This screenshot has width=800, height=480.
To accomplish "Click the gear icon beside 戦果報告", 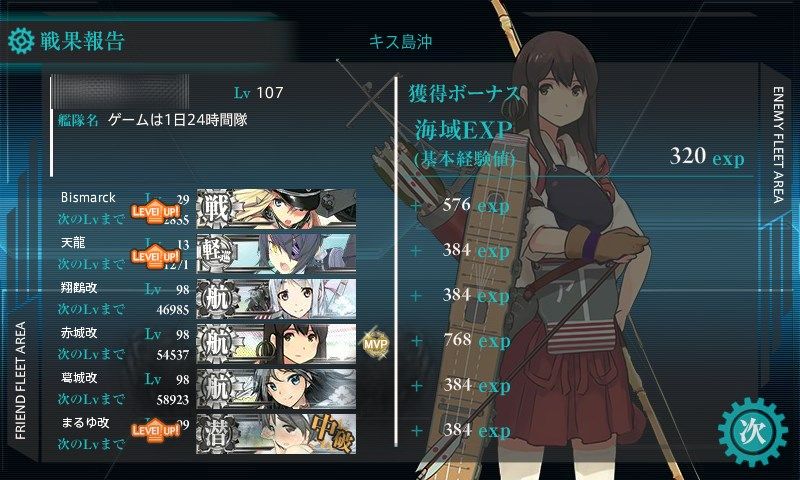I will (x=21, y=41).
